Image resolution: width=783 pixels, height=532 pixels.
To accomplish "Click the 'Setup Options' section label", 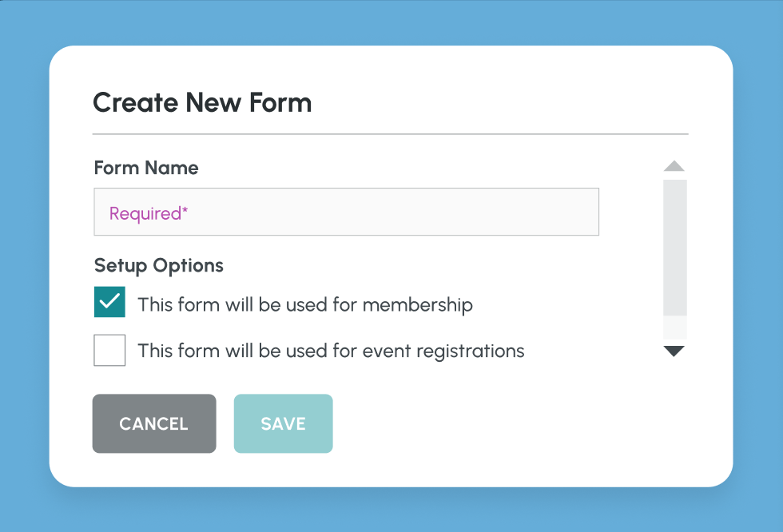I will click(x=158, y=265).
